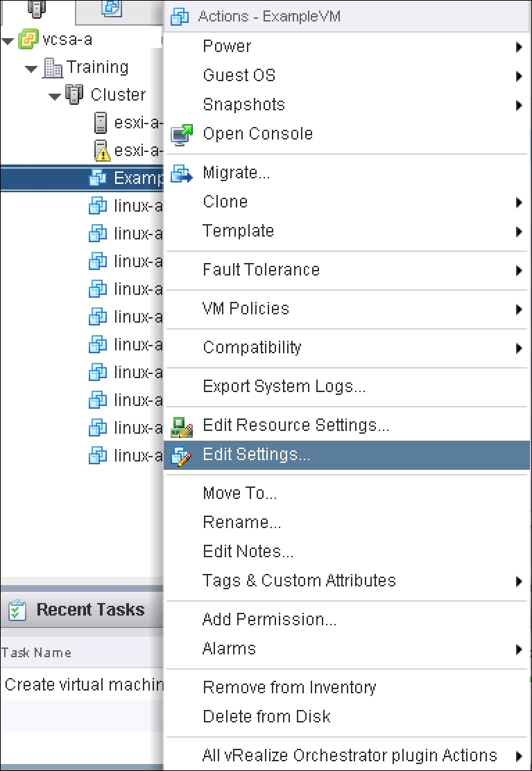
Task: Click the Recent Tasks clipboard icon
Action: (17, 610)
